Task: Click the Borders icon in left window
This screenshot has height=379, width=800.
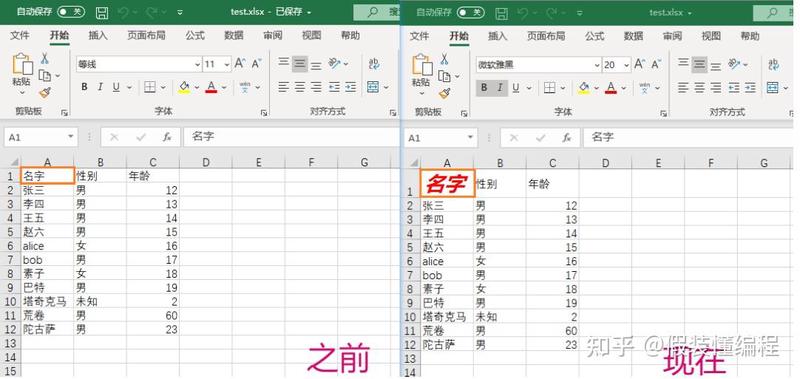Action: pos(149,87)
